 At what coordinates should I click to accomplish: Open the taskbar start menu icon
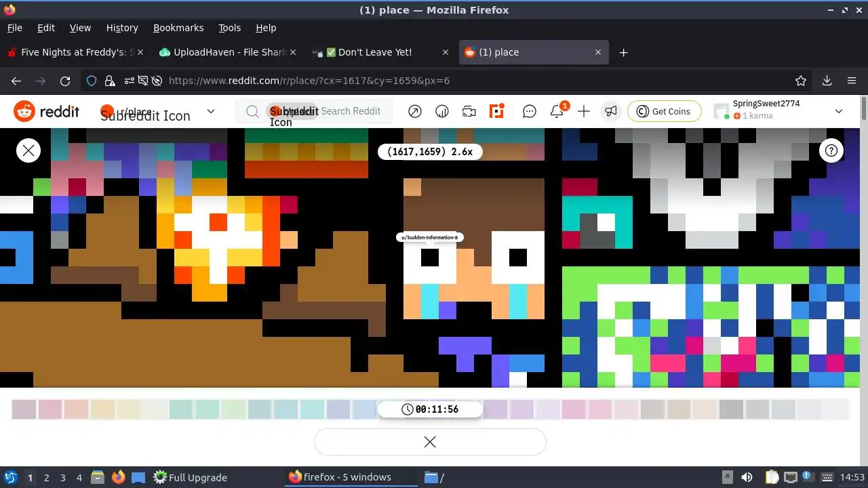(11, 477)
